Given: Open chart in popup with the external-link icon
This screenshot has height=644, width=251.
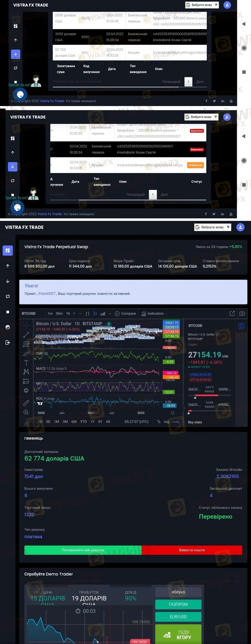Looking at the screenshot, I should [x=232, y=313].
